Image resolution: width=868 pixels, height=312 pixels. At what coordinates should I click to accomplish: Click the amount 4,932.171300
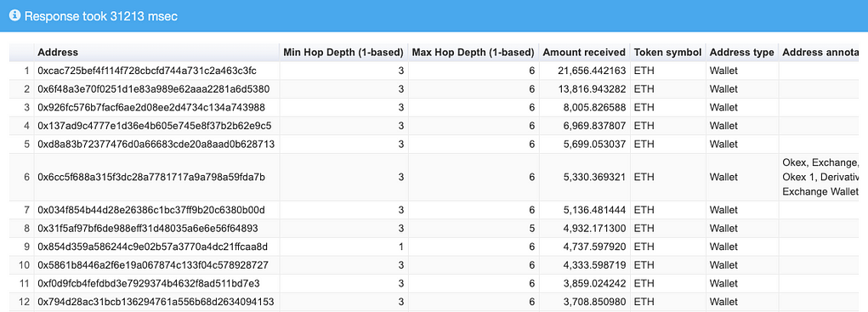(595, 228)
